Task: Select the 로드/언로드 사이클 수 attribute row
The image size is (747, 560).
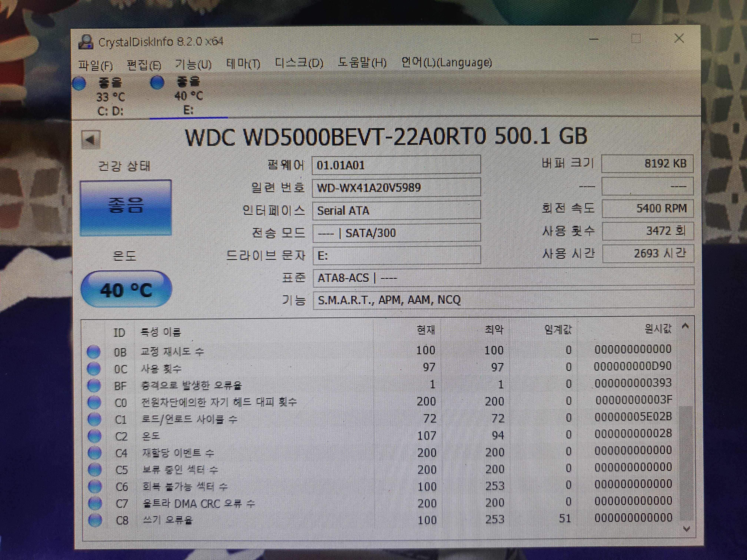Action: [380, 418]
